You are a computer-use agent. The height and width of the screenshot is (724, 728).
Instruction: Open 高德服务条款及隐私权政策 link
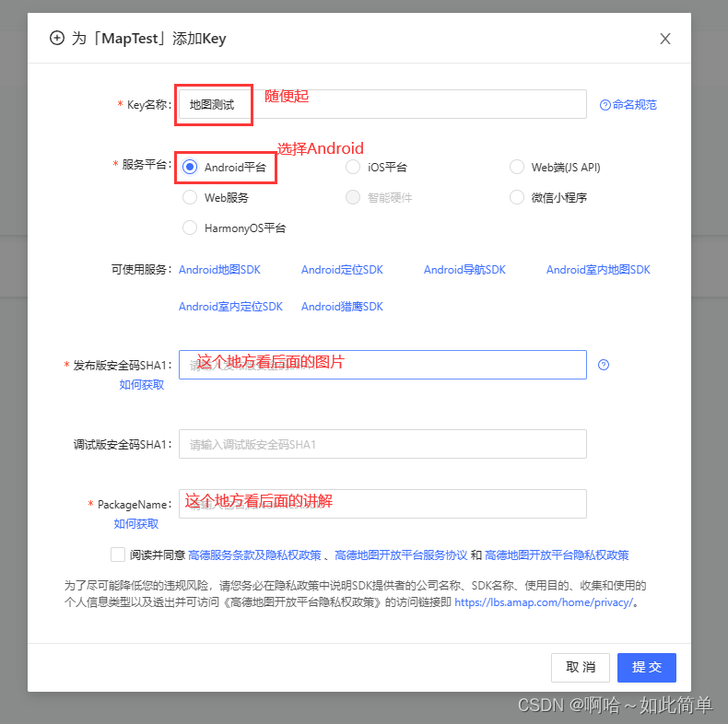(x=254, y=555)
